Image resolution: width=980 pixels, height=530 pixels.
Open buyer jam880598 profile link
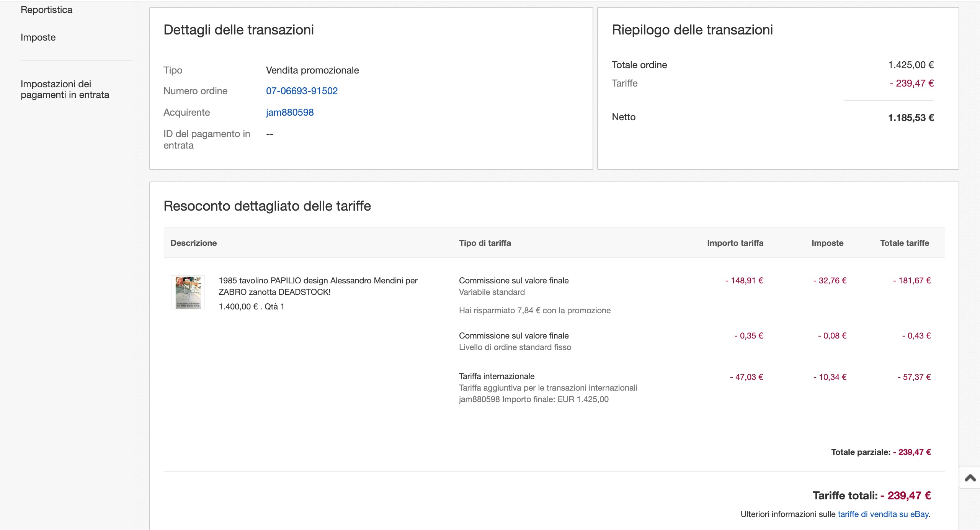[289, 113]
